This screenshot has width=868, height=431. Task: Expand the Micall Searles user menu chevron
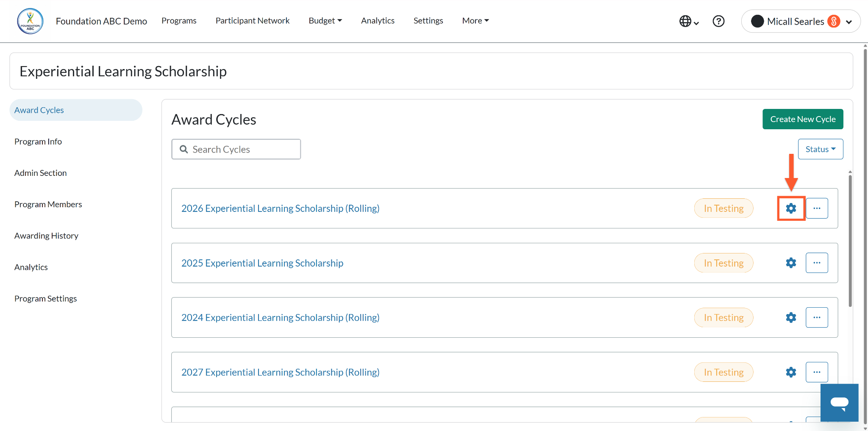click(x=849, y=22)
